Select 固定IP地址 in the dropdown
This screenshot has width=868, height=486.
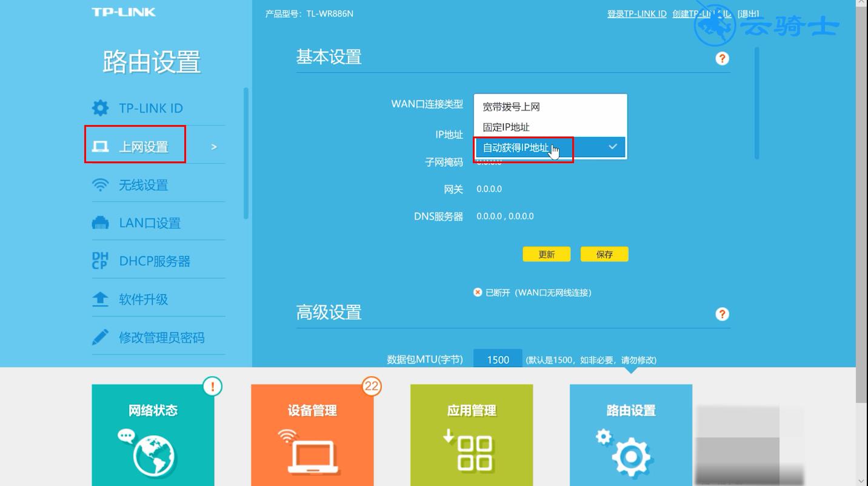[x=550, y=127]
